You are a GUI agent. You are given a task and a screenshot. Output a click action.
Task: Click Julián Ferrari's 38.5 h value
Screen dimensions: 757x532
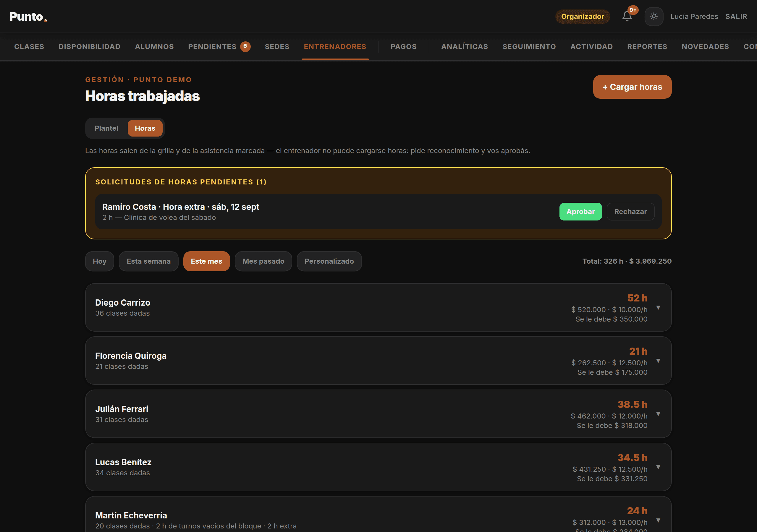[x=633, y=404]
